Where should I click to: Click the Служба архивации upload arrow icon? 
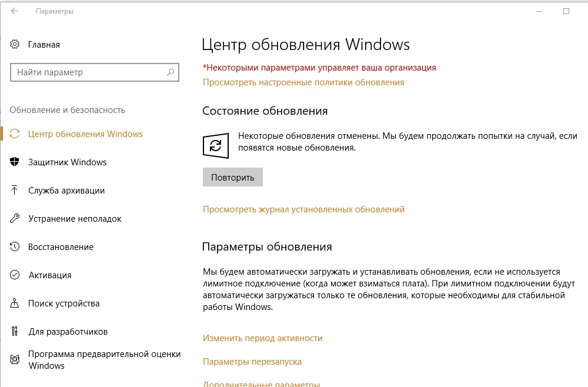tap(15, 191)
